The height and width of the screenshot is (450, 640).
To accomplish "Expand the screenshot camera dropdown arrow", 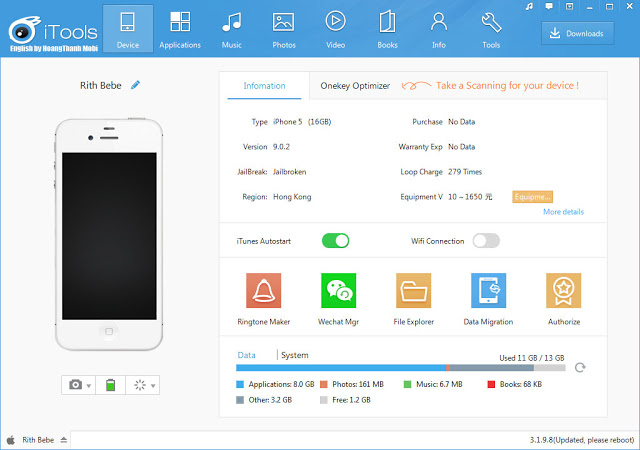I will coord(89,385).
